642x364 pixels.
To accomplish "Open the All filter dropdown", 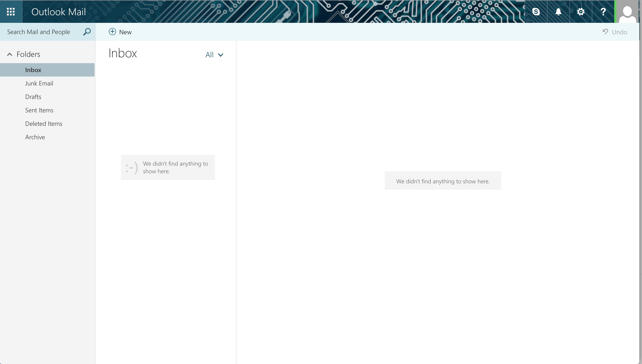I will [x=214, y=55].
